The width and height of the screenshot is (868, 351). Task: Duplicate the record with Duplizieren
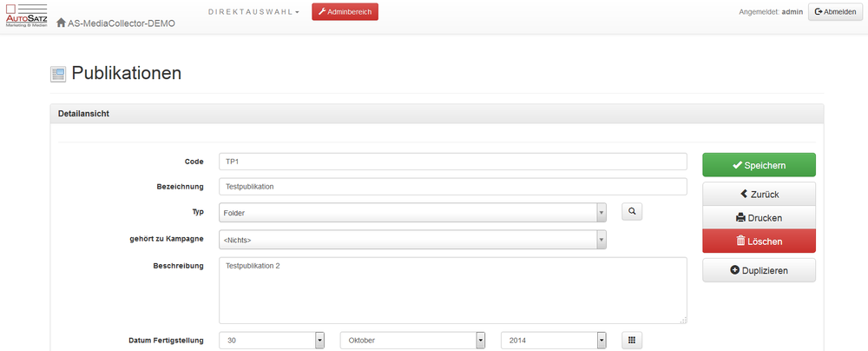tap(759, 270)
